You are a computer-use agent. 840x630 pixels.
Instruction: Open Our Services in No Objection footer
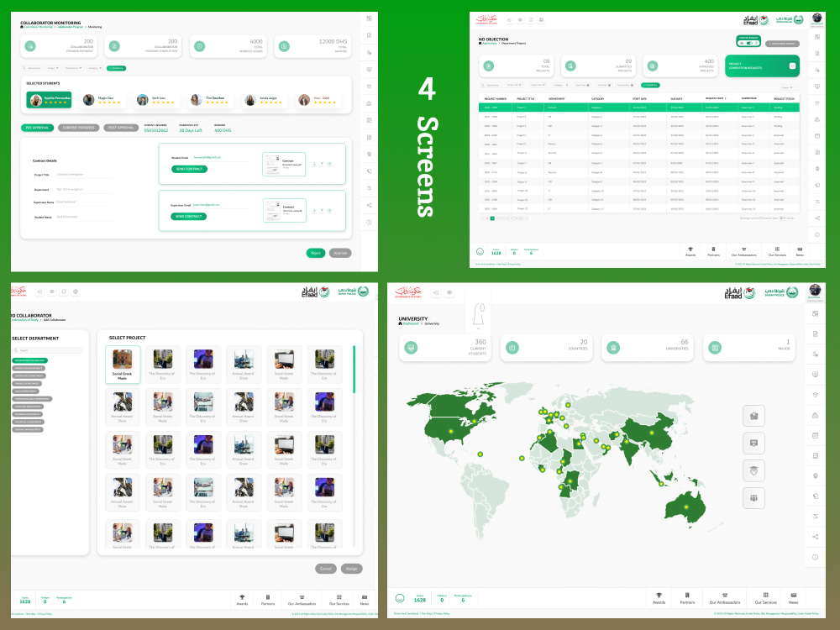777,251
